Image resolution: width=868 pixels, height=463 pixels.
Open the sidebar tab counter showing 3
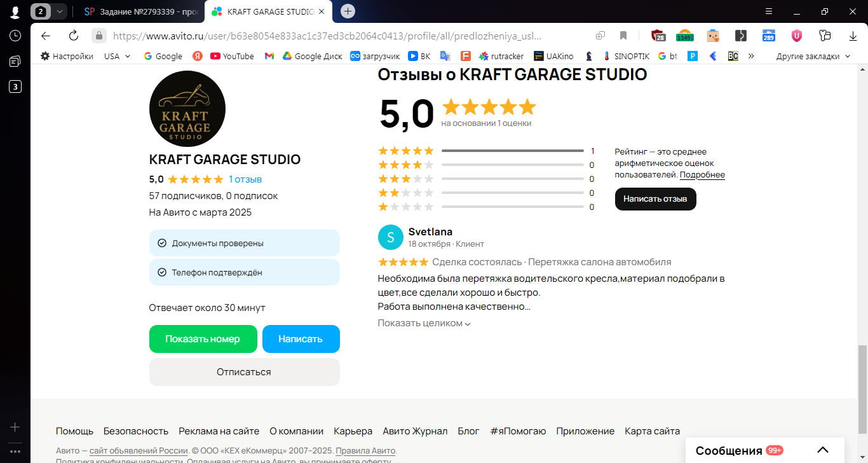pyautogui.click(x=15, y=86)
